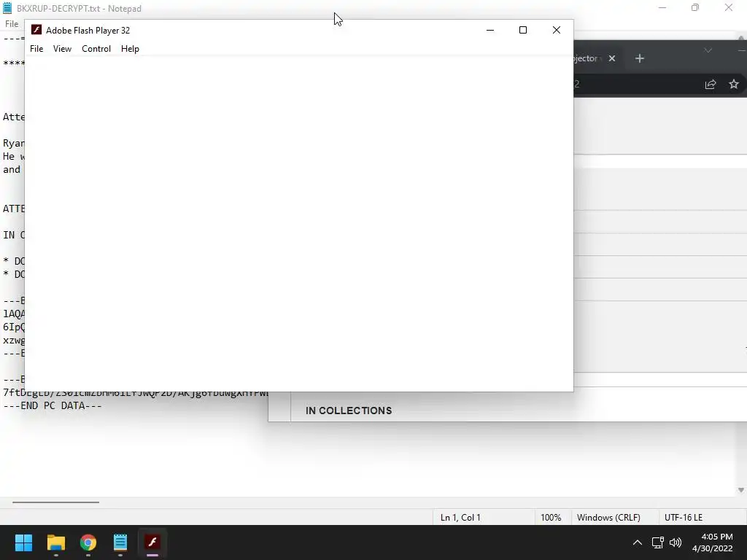This screenshot has width=747, height=560.
Task: Click the Notepad scroll-down arrow
Action: point(741,490)
